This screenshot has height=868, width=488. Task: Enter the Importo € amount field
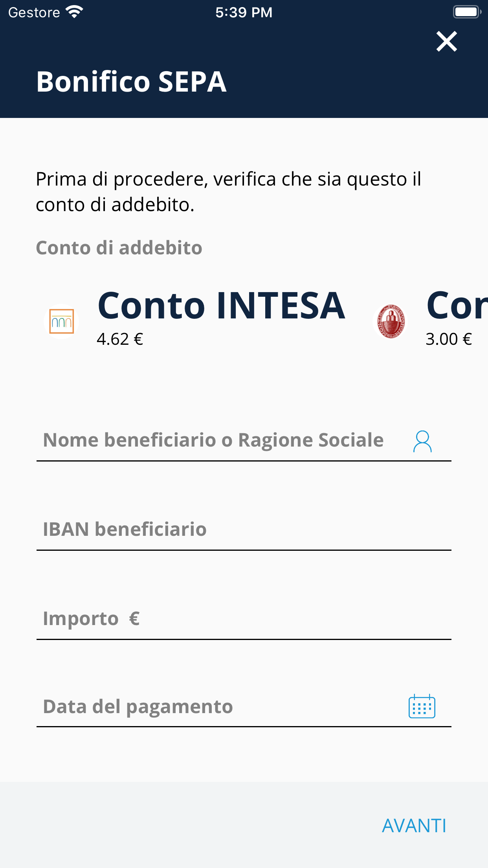[244, 619]
